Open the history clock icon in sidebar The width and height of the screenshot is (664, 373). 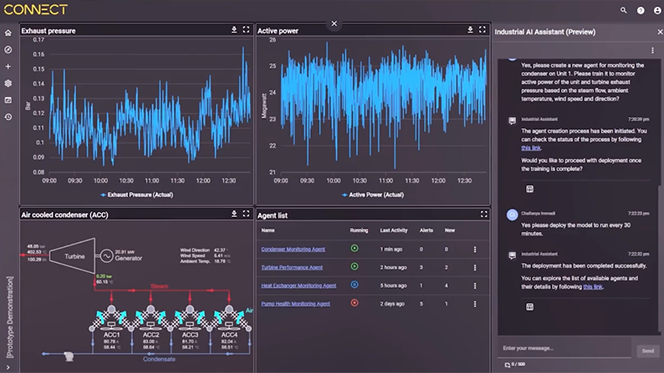[x=8, y=117]
